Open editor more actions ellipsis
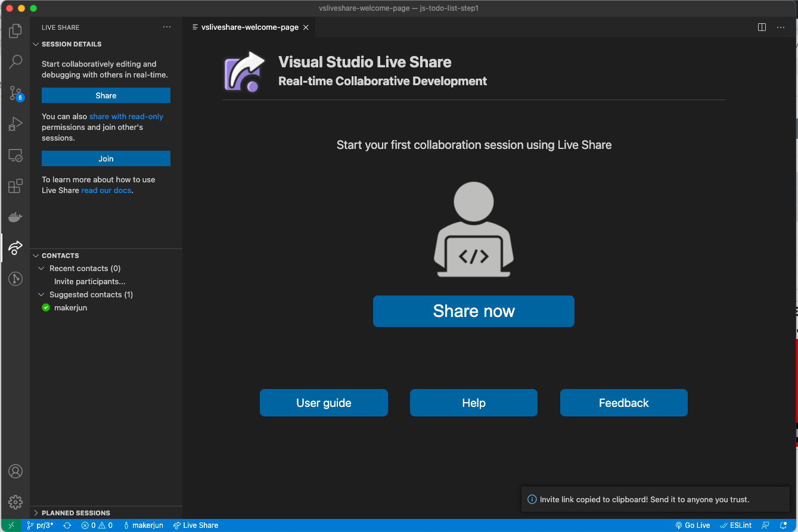798x532 pixels. (781, 27)
